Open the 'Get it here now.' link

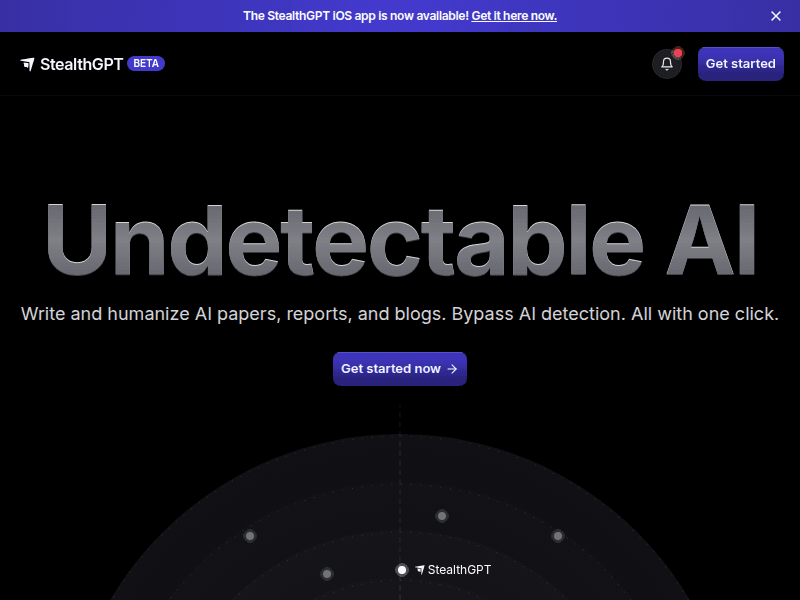[514, 16]
